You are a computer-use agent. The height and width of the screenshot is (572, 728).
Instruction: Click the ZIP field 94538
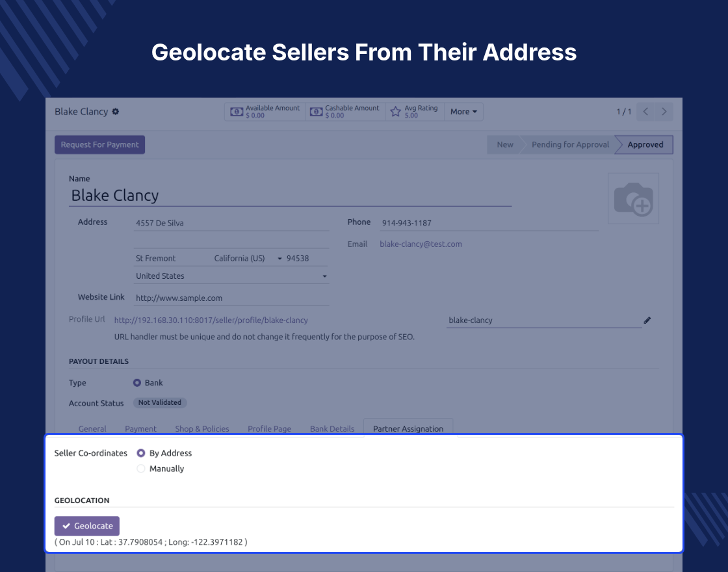pos(307,258)
